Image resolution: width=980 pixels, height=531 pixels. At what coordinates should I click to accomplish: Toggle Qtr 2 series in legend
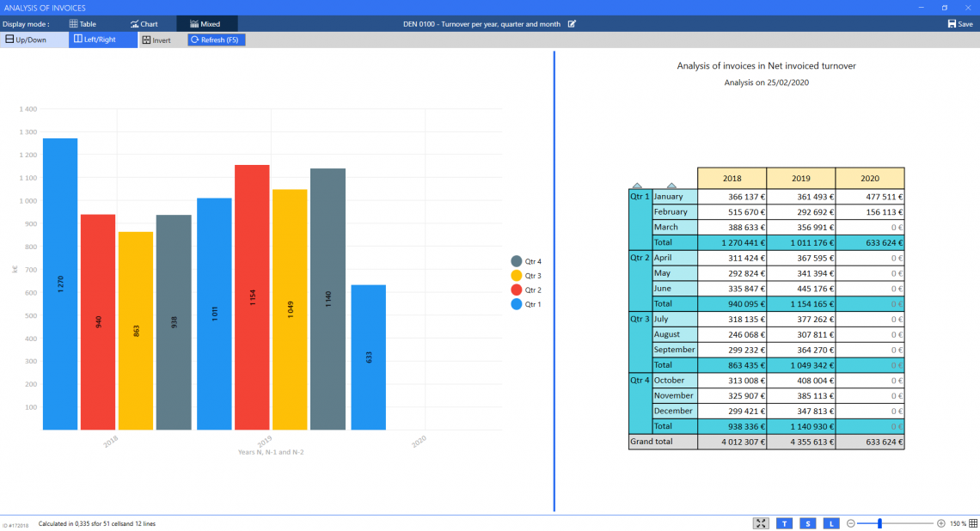(x=525, y=290)
